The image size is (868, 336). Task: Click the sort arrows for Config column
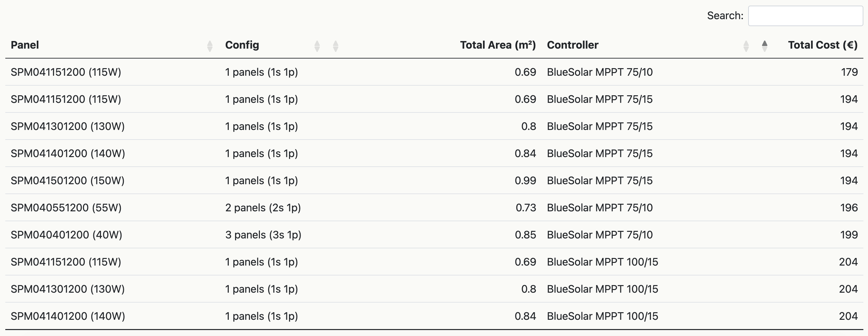click(317, 46)
